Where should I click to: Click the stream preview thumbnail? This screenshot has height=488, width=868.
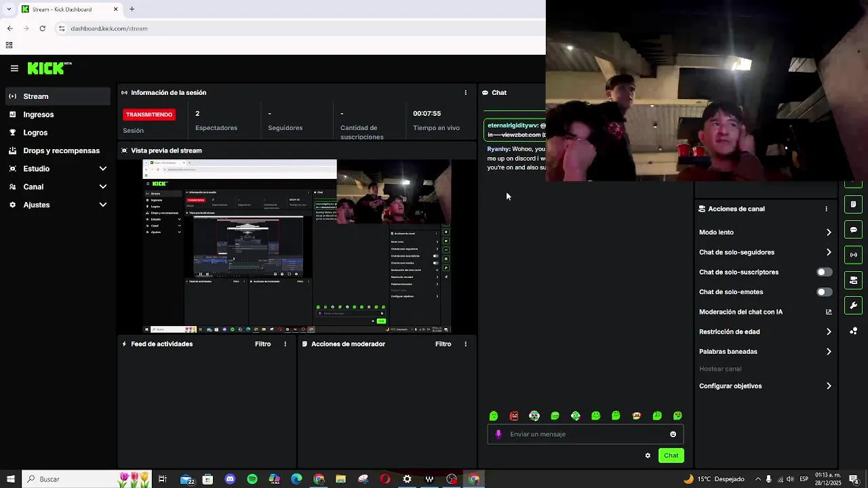point(297,247)
